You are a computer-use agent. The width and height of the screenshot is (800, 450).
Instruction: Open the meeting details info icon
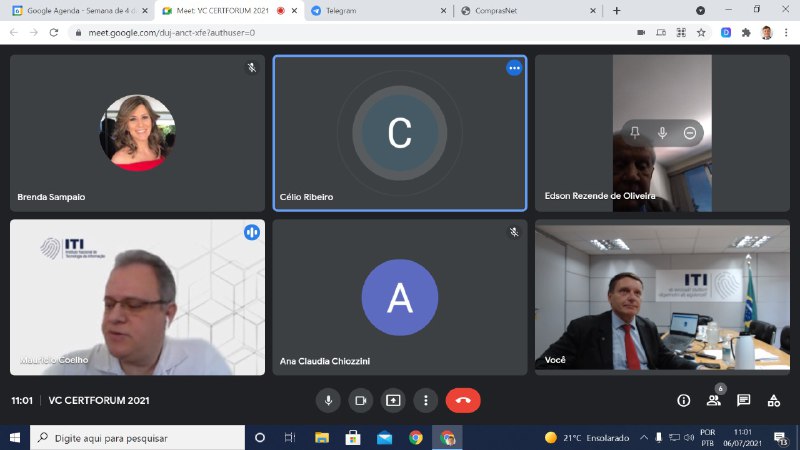coord(684,400)
